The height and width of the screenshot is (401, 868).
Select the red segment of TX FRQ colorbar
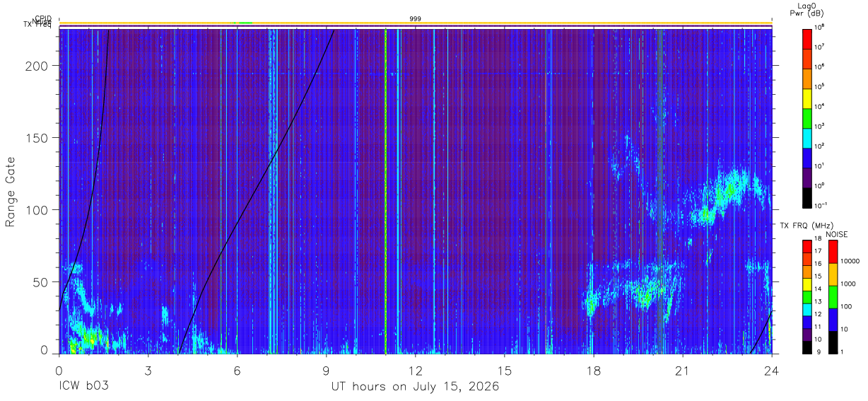click(x=807, y=247)
